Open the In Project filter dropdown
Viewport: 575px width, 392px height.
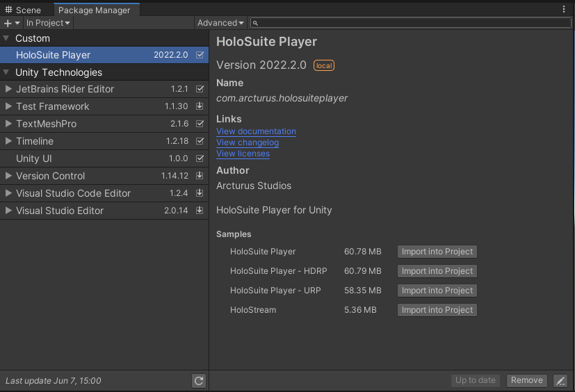(x=48, y=23)
